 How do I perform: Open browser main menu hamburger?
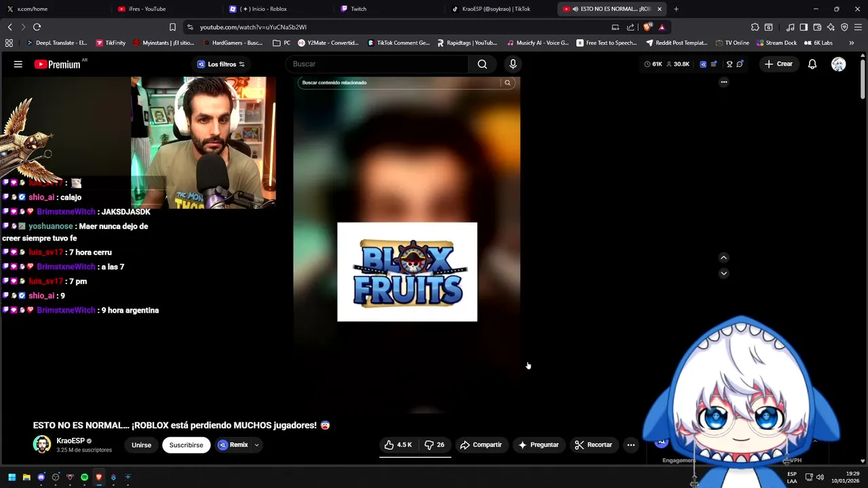coord(858,27)
